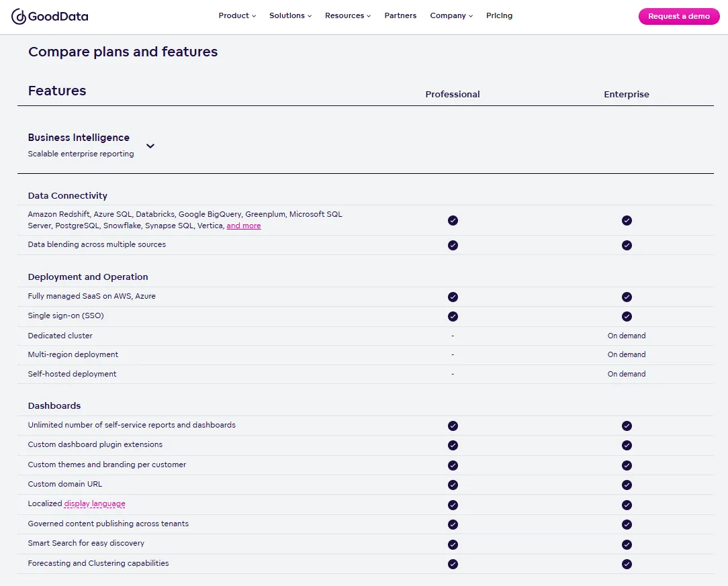Image resolution: width=728 pixels, height=586 pixels.
Task: Click the Request a demo button
Action: pyautogui.click(x=679, y=16)
